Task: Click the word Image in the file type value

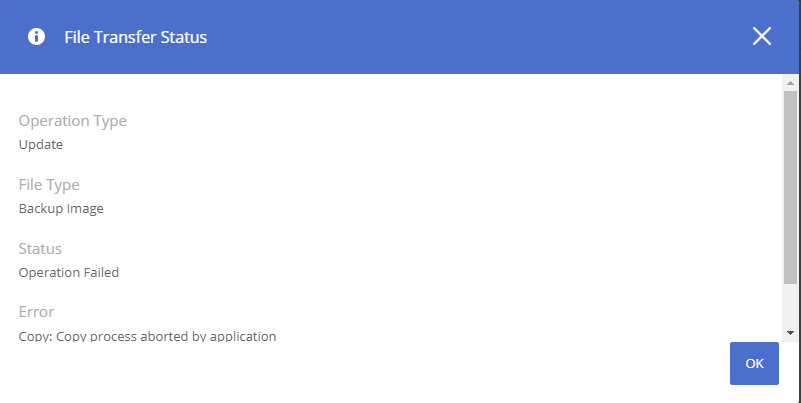Action: click(x=85, y=208)
